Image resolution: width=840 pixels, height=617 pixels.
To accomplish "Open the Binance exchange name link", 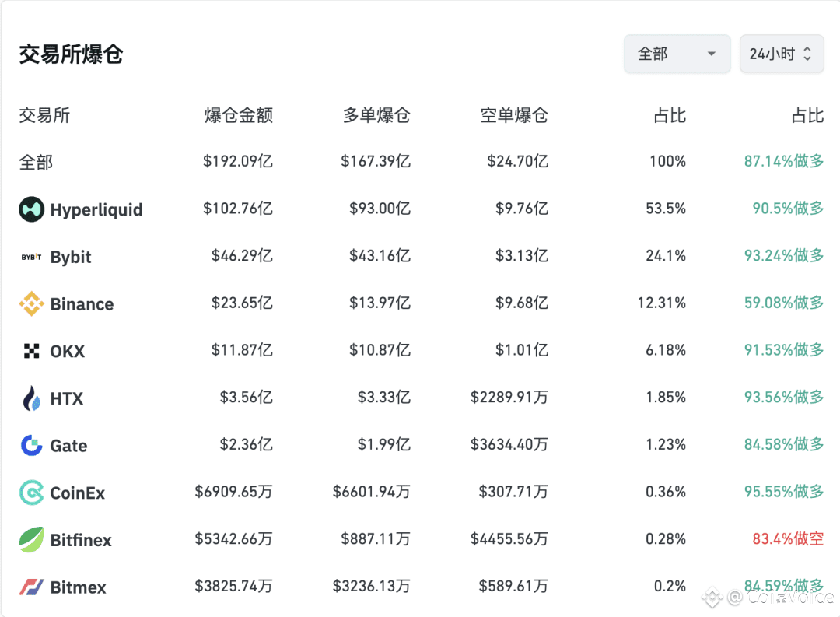I will (x=82, y=304).
